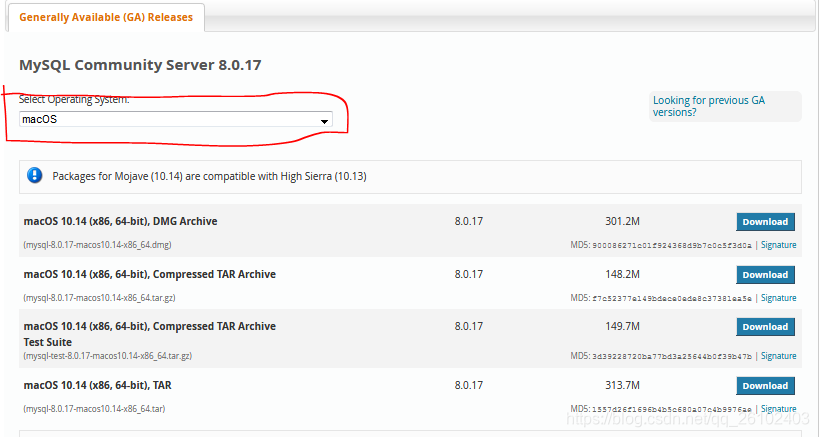Open the Generally Available (GA) Releases tab
The height and width of the screenshot is (437, 819).
pos(106,17)
